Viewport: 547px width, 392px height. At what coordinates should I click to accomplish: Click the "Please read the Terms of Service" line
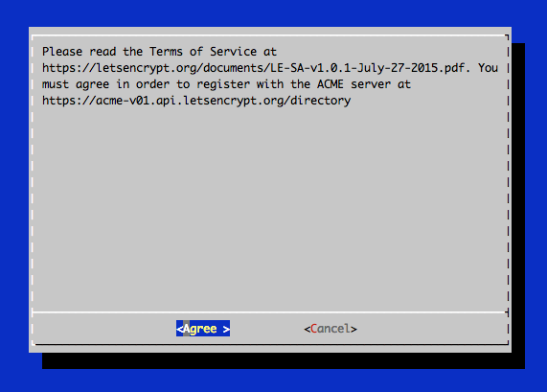tap(159, 52)
